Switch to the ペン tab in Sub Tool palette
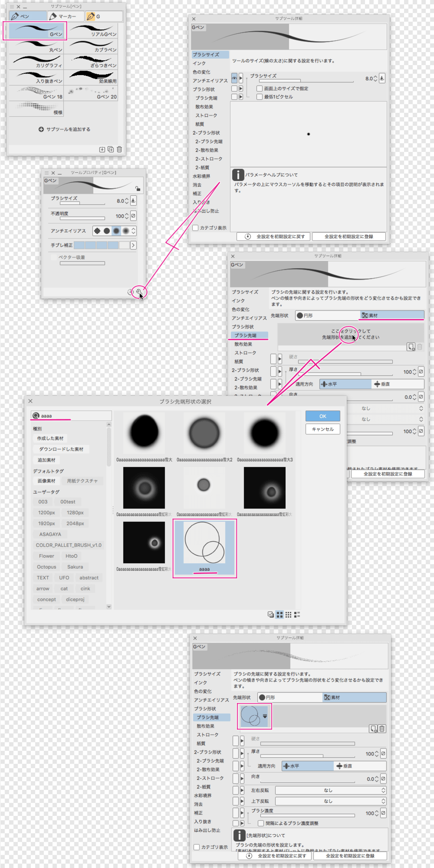The image size is (434, 868). (28, 16)
